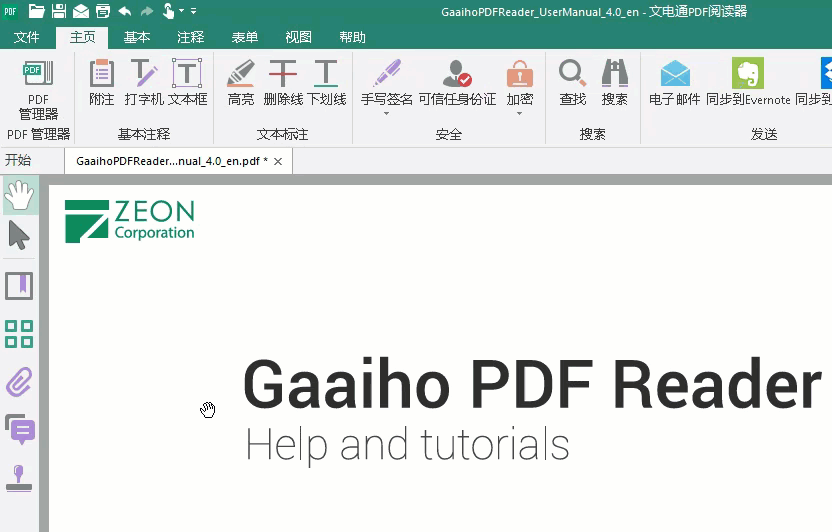Open file via folder icon in quick toolbar
Image resolution: width=832 pixels, height=532 pixels.
[36, 11]
